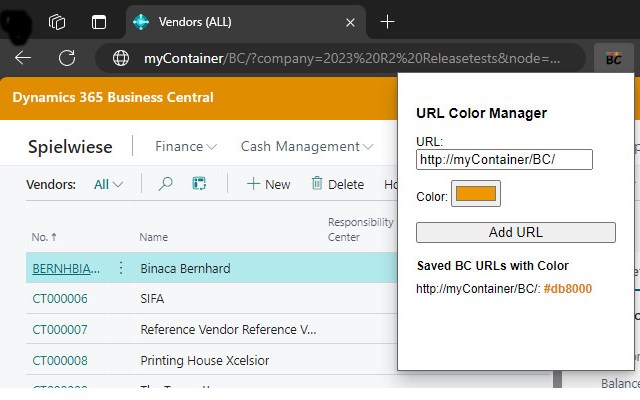Sort by the No. column header
The width and height of the screenshot is (640, 400).
pos(44,237)
